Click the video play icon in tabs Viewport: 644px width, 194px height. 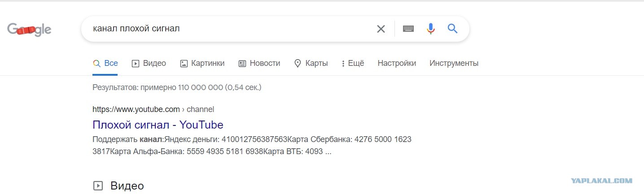[135, 64]
